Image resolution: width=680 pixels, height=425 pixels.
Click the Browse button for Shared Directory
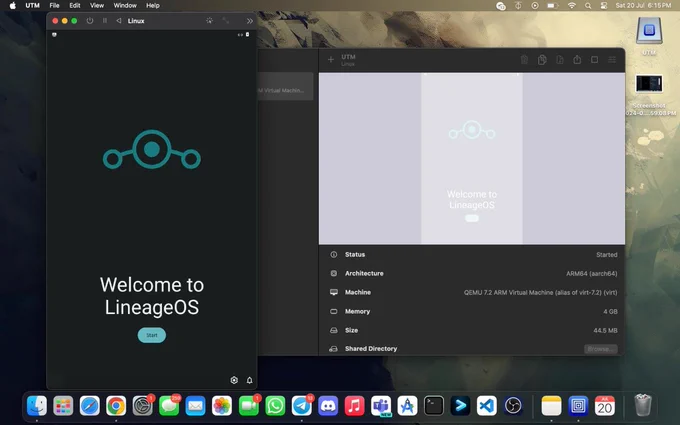coord(601,349)
